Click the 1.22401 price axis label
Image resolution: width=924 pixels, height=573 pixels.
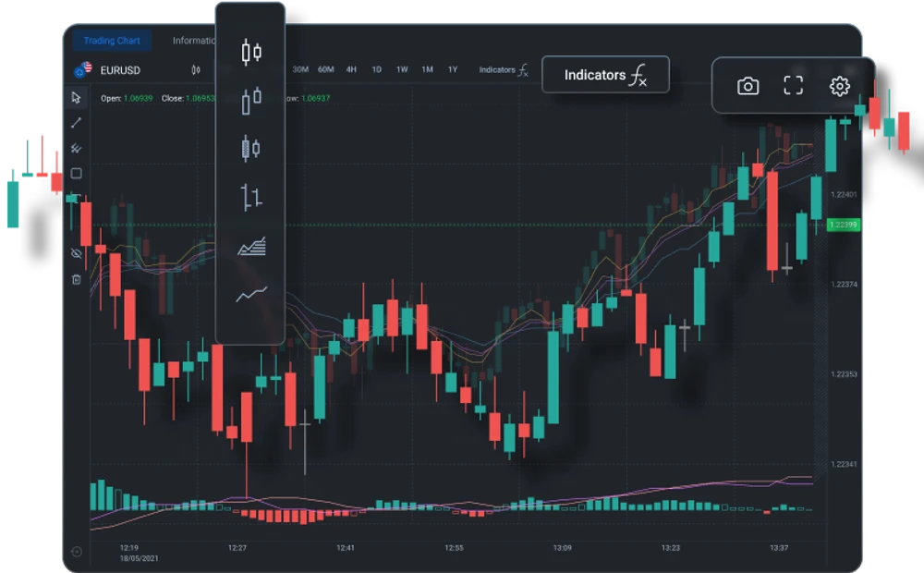coord(844,194)
